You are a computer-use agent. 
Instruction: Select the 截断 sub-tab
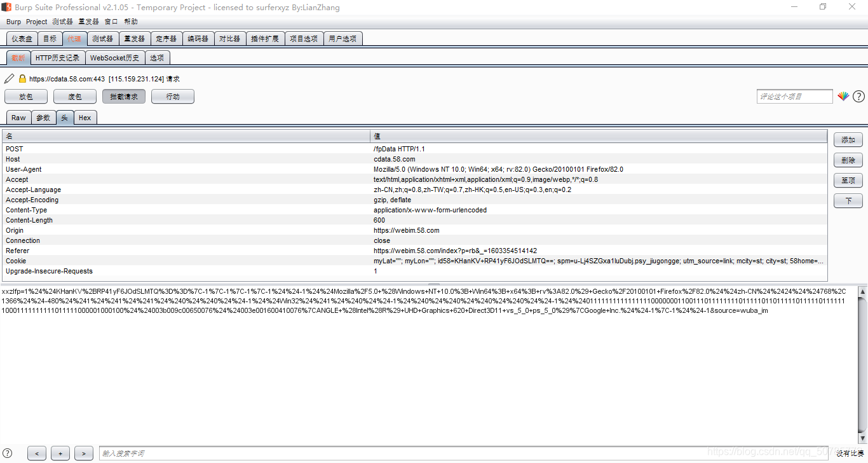(18, 58)
